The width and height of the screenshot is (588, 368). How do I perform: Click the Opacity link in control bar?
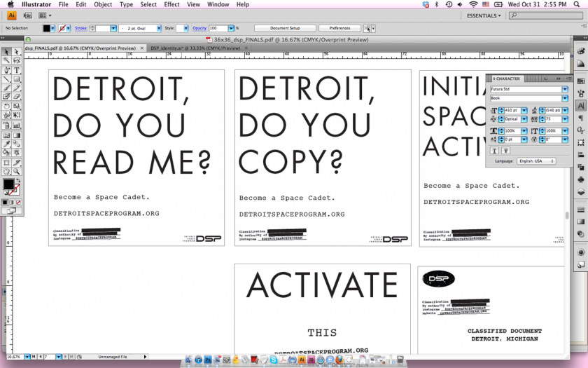pos(199,28)
